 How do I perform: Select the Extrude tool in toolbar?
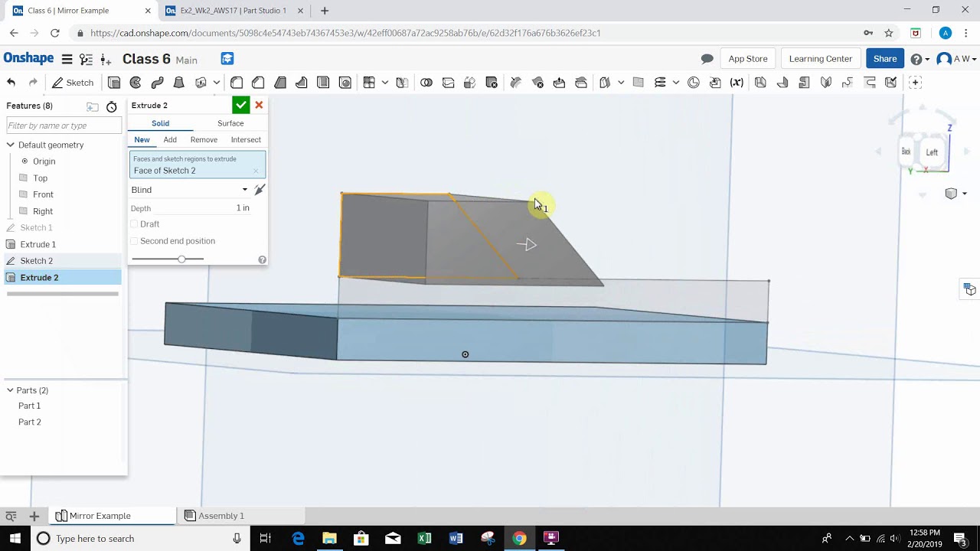pyautogui.click(x=114, y=83)
